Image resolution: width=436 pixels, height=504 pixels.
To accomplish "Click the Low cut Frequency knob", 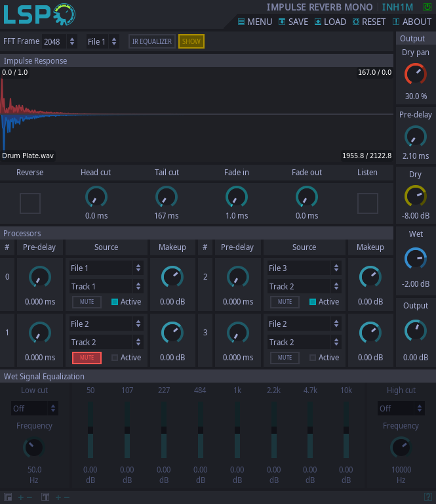I will click(33, 448).
